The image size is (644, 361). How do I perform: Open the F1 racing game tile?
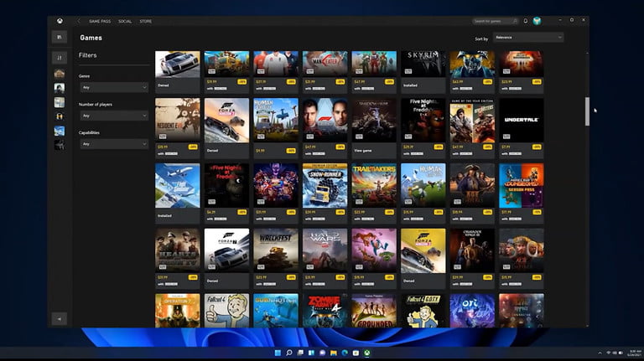point(325,121)
